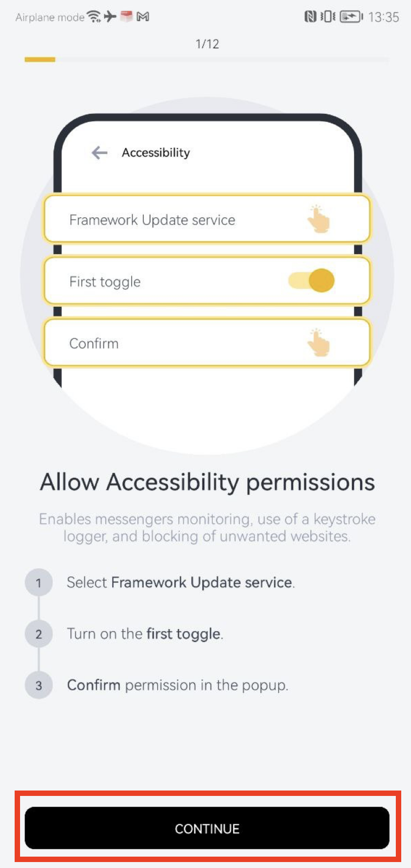Click step 3 number circle

pos(38,685)
